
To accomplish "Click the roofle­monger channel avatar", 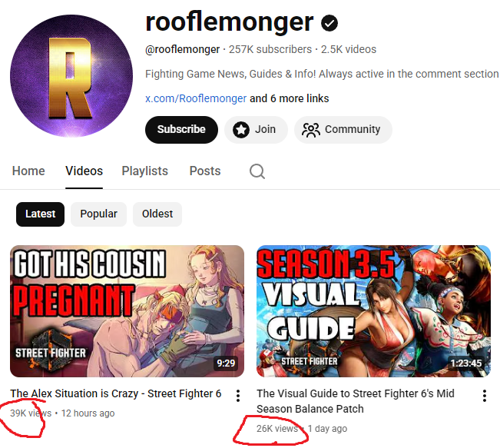I will point(71,76).
